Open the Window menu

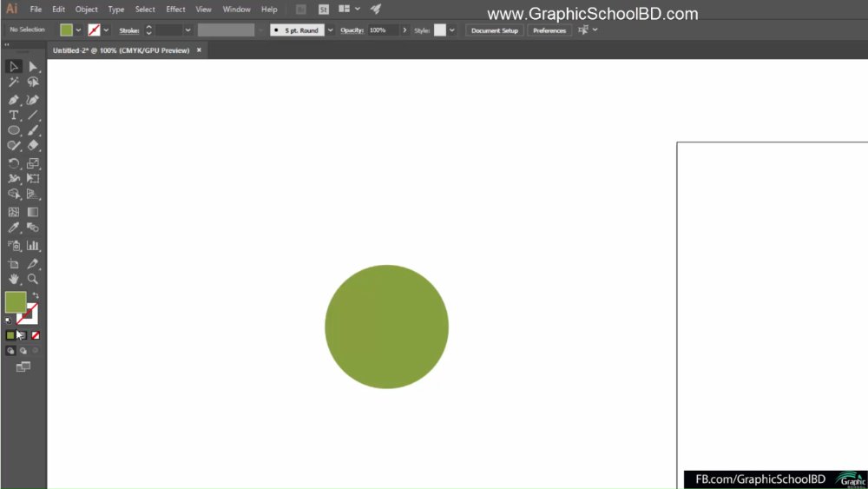coord(236,10)
